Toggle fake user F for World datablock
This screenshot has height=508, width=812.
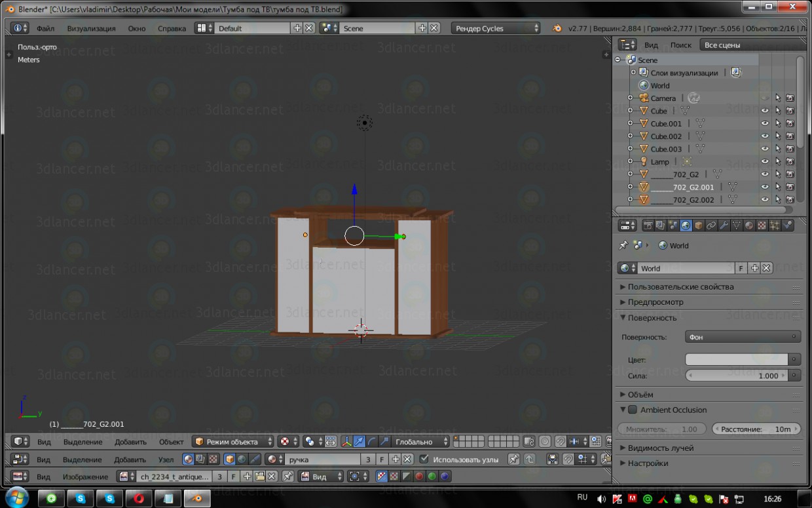point(741,268)
